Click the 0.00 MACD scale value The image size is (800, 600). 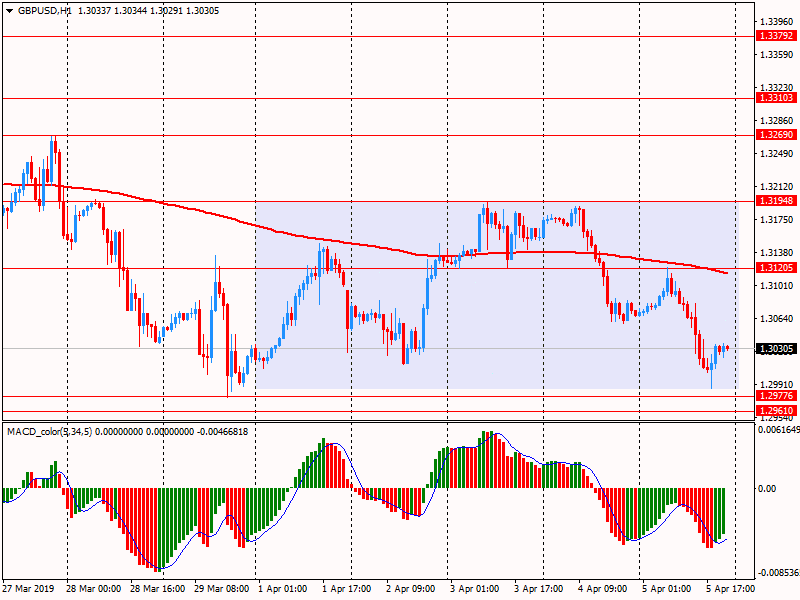click(x=767, y=489)
